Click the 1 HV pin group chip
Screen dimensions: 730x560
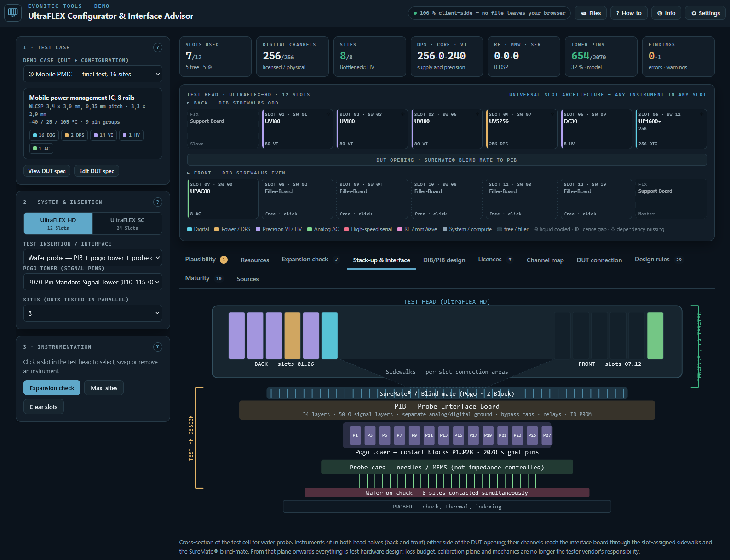[131, 135]
